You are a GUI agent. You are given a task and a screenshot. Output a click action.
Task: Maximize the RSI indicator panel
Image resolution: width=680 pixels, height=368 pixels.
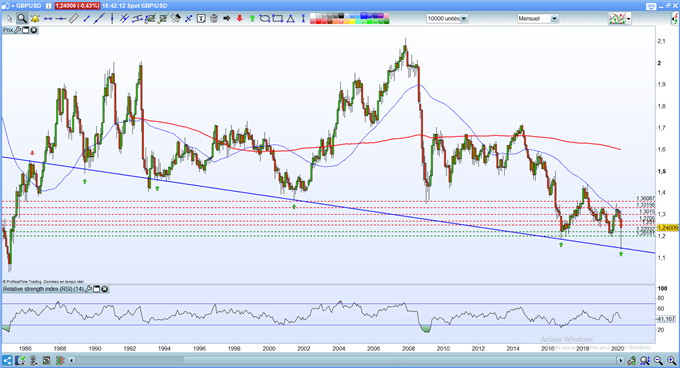pyautogui.click(x=97, y=289)
